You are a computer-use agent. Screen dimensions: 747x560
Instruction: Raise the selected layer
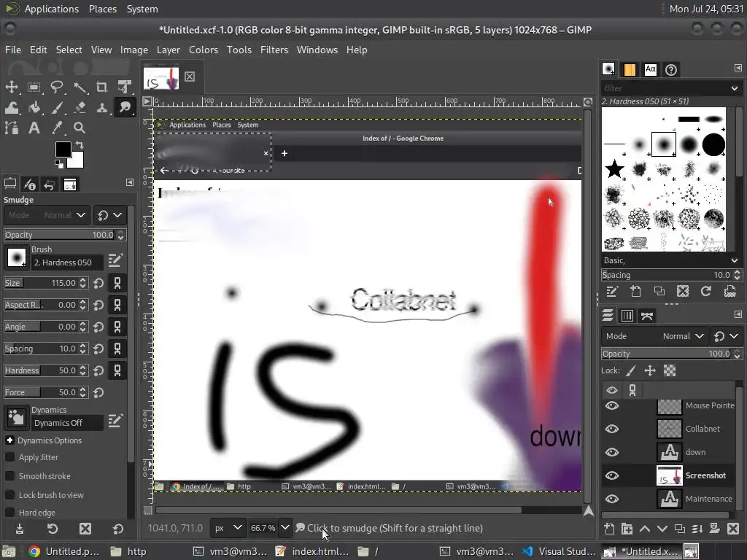tap(645, 529)
